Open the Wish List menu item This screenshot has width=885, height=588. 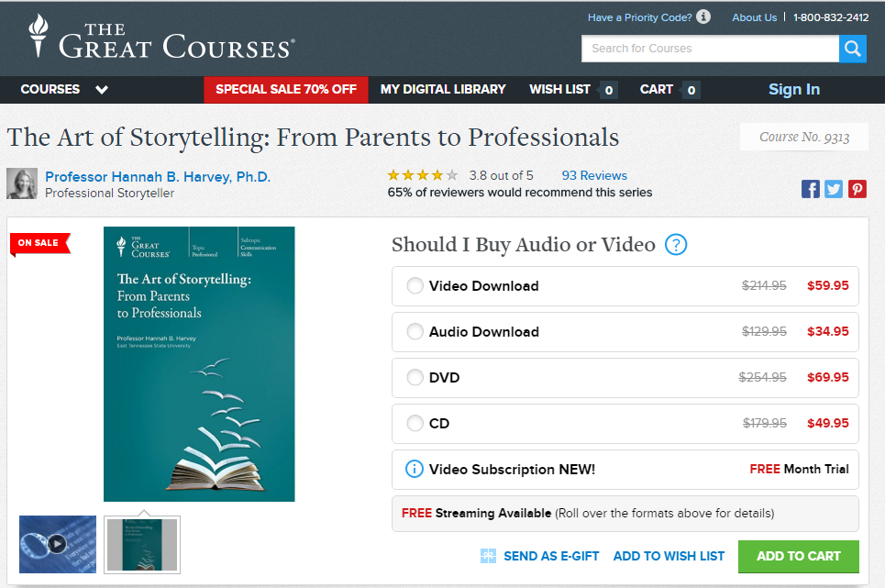pyautogui.click(x=559, y=89)
